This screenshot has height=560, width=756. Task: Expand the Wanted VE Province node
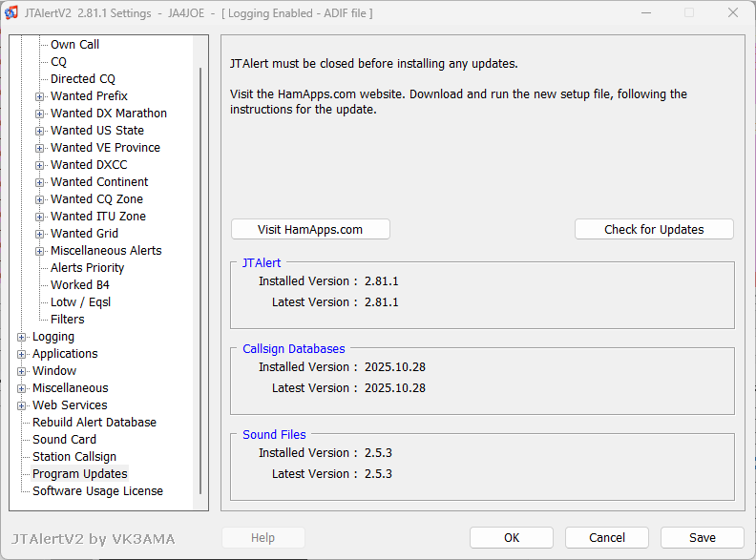39,148
